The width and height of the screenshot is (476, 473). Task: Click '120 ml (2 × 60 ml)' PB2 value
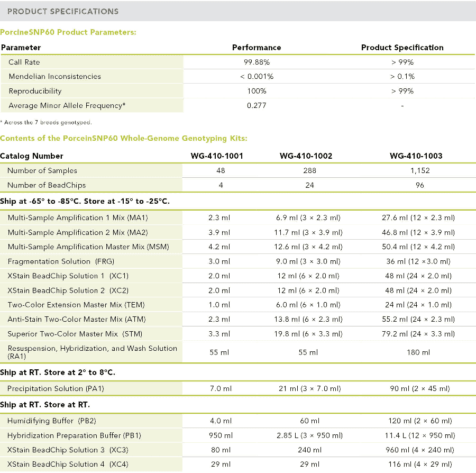point(420,421)
